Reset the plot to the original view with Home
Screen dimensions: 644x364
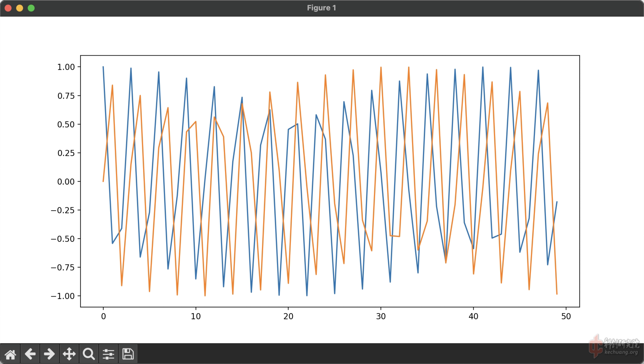pyautogui.click(x=10, y=354)
